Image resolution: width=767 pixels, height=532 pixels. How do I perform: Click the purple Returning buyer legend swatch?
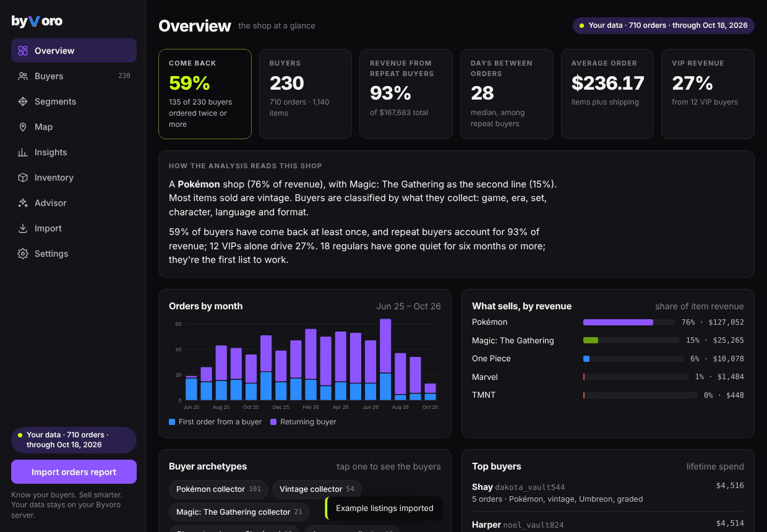point(273,422)
